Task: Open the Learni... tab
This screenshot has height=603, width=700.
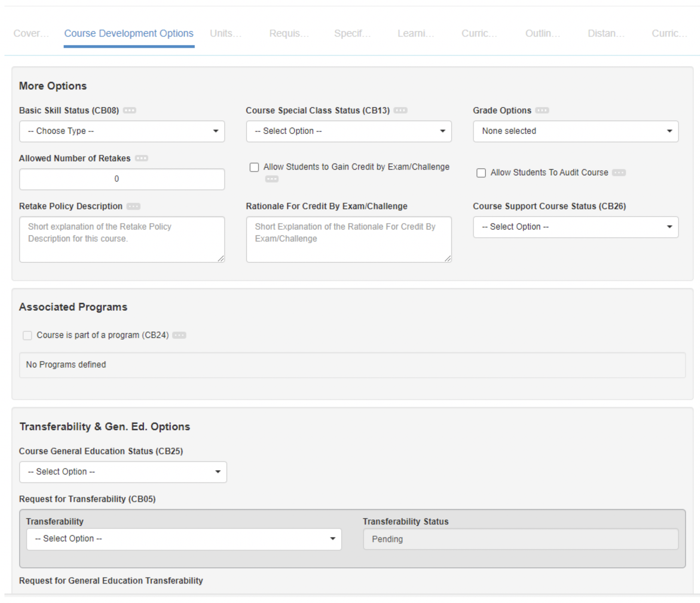Action: (x=416, y=33)
